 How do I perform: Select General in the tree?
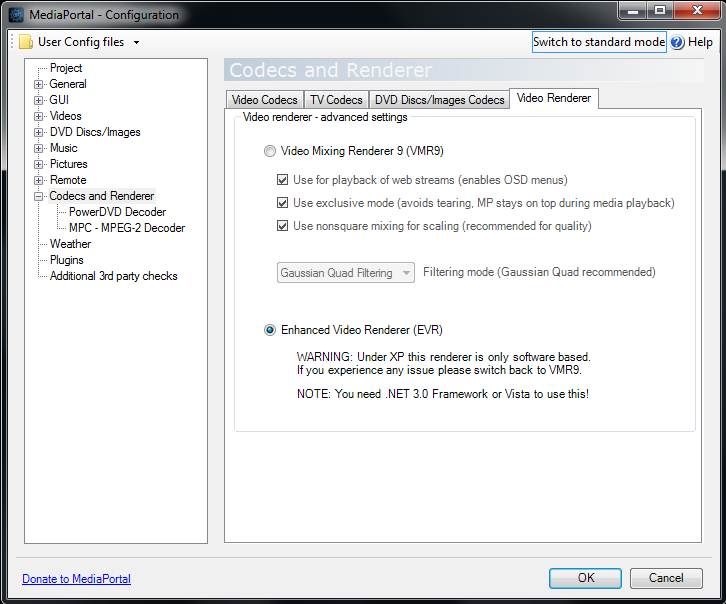click(x=68, y=84)
